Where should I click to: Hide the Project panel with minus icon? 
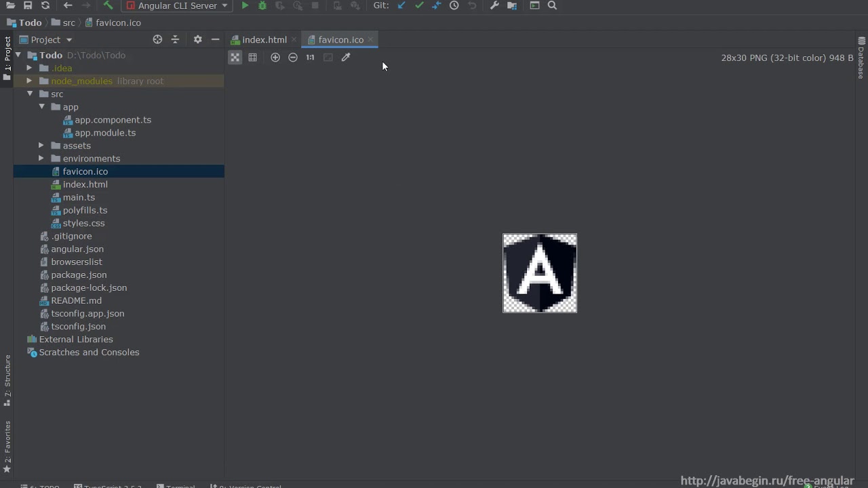click(x=215, y=39)
